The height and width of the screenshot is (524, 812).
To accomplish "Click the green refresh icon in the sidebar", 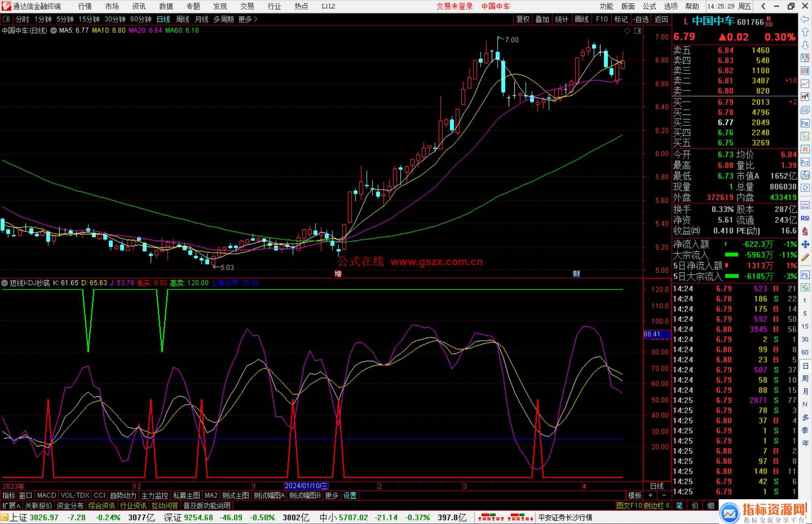I will tap(805, 288).
